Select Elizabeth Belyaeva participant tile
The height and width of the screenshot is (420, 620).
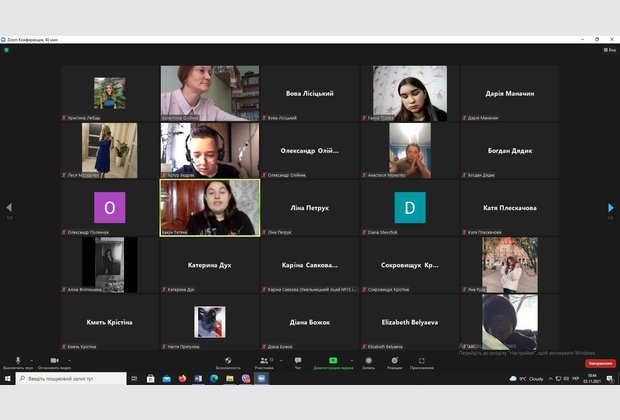[x=410, y=322]
